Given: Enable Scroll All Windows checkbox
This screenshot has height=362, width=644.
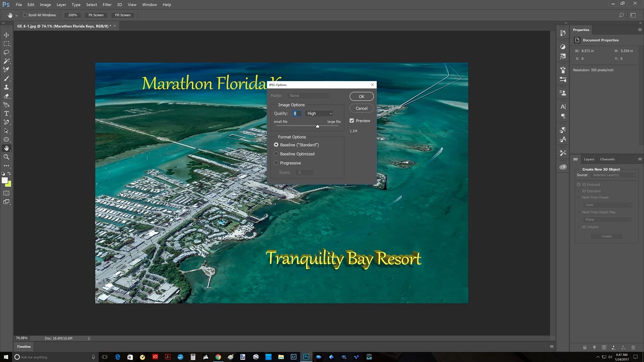Looking at the screenshot, I should coord(25,15).
